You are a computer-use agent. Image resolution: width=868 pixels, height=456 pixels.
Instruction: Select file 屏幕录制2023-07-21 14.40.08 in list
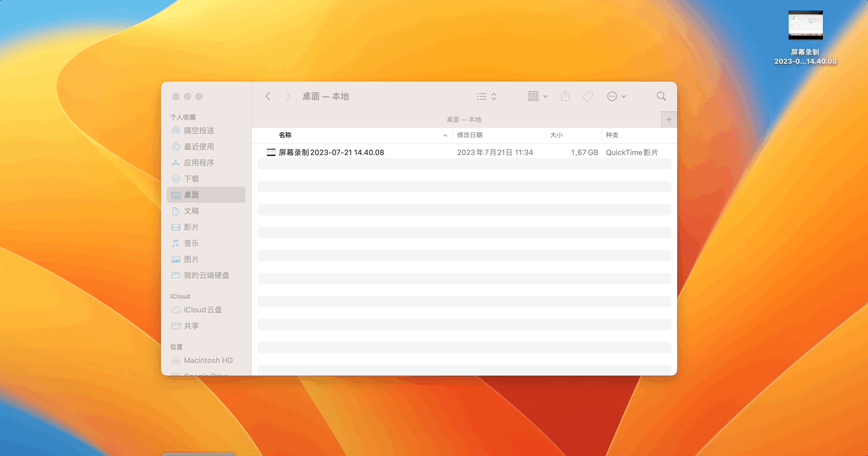tap(331, 152)
